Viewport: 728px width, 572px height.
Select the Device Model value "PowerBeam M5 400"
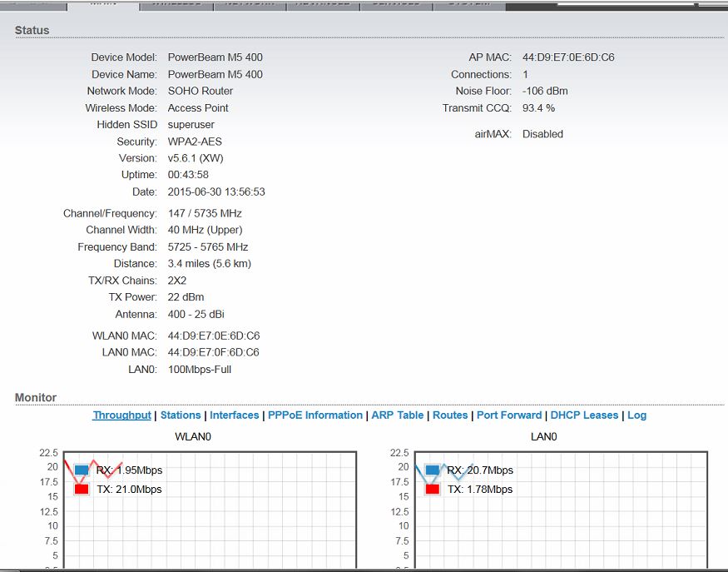[215, 57]
